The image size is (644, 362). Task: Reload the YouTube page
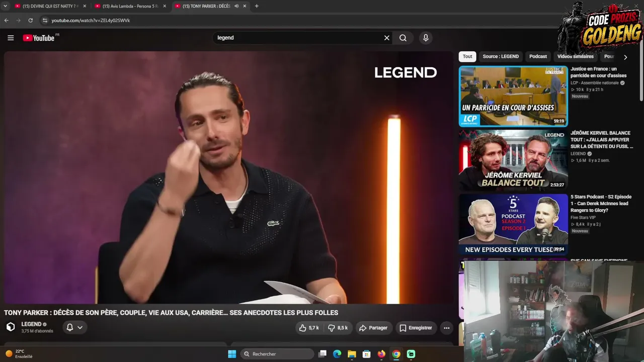[30, 20]
